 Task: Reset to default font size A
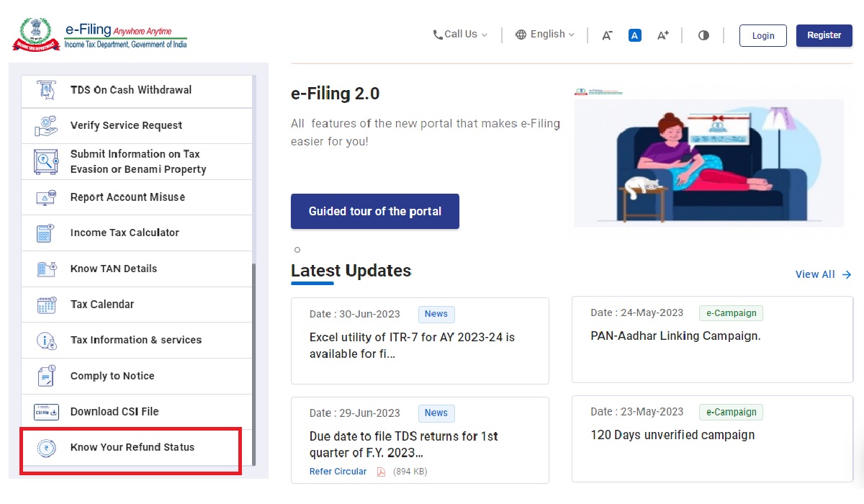tap(634, 35)
